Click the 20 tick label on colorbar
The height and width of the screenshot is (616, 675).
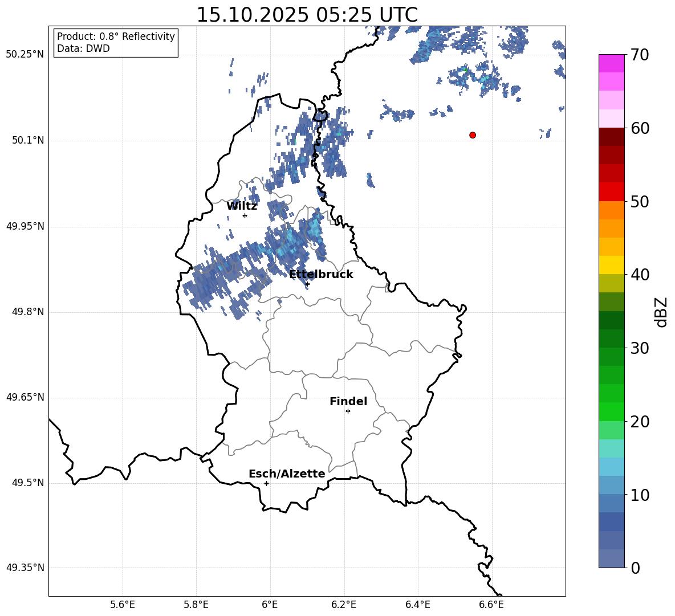click(x=640, y=421)
